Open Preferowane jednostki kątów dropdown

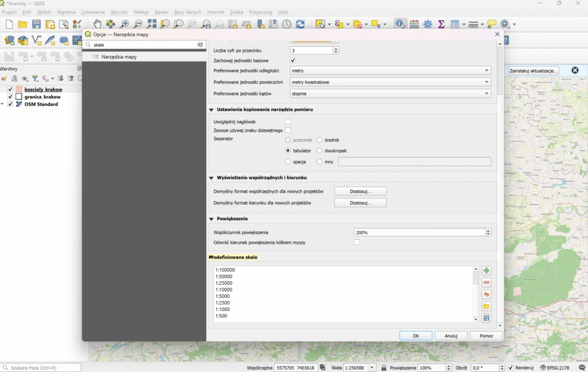[x=390, y=93]
